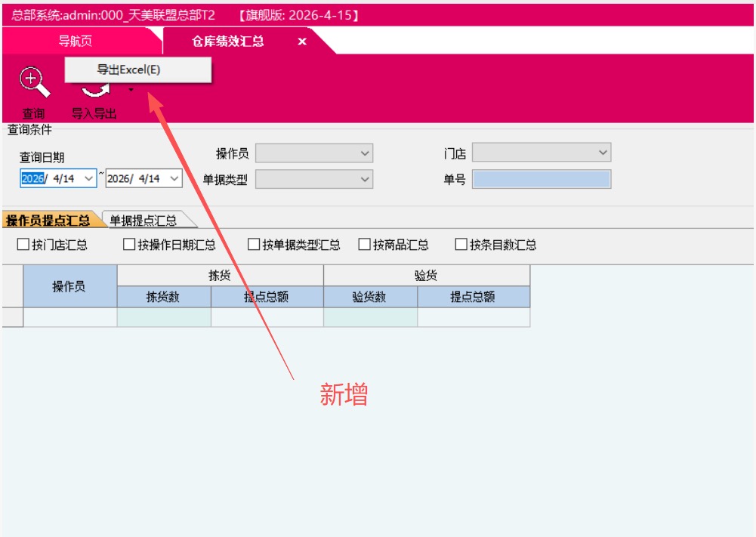Toggle the 按商品汇总 checkbox

365,245
